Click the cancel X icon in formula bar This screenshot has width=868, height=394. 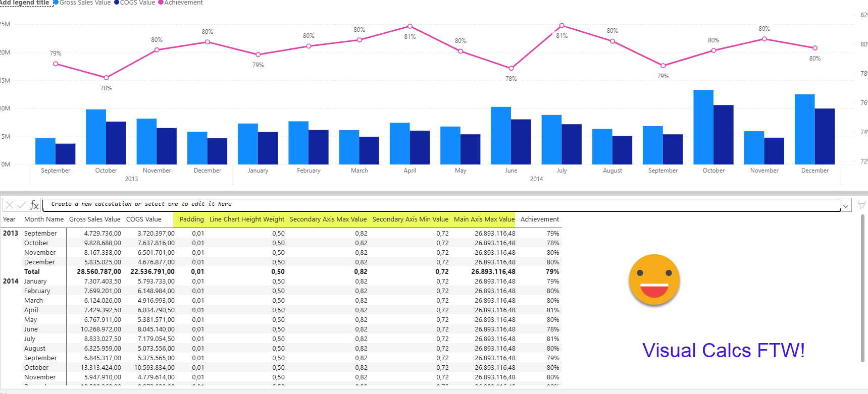point(9,205)
